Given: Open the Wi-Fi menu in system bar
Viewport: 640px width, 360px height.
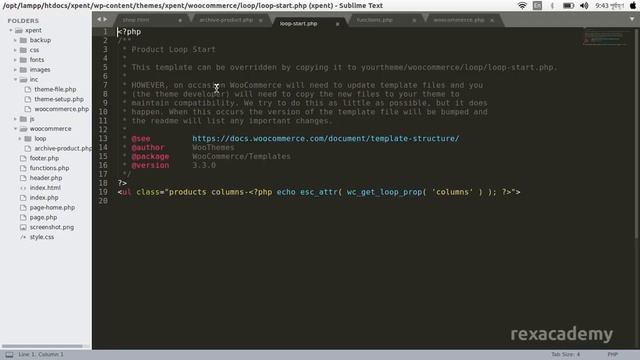Looking at the screenshot, I should [522, 6].
